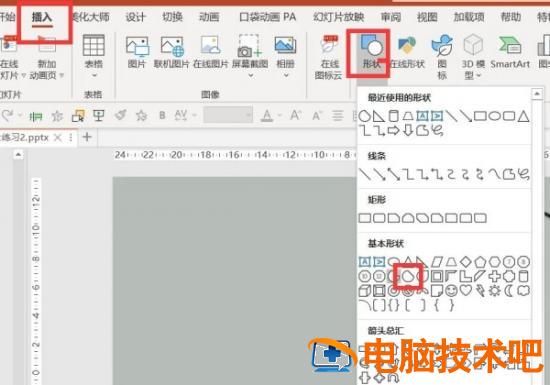Select the L-shape in 基本形状
Viewport: 550px width, 385px height.
point(466,276)
